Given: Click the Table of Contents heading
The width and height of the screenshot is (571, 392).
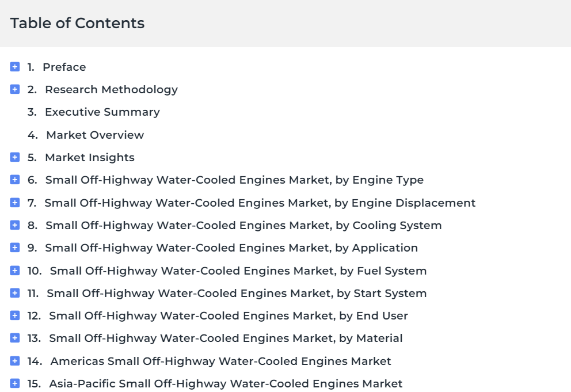Looking at the screenshot, I should point(77,24).
